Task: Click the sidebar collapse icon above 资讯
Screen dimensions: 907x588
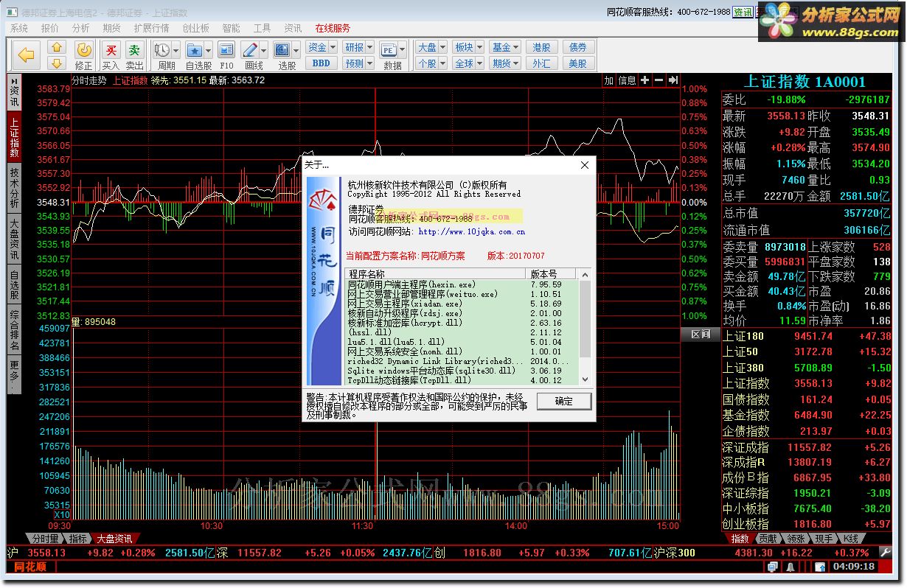Action: tap(15, 80)
